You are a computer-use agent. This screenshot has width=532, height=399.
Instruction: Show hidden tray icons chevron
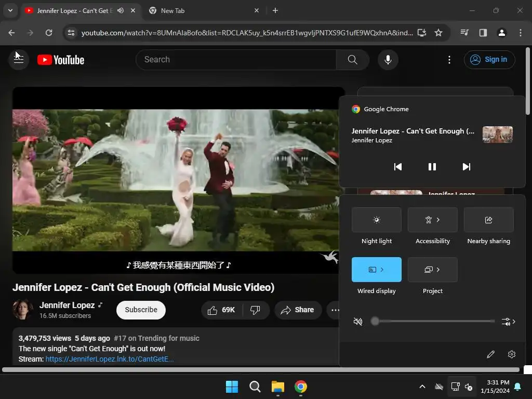point(422,387)
